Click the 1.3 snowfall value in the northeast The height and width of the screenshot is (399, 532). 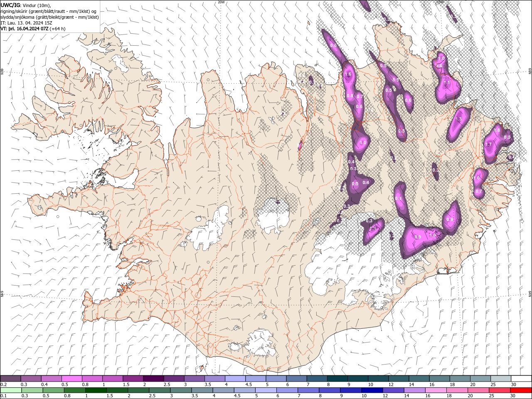(x=458, y=119)
